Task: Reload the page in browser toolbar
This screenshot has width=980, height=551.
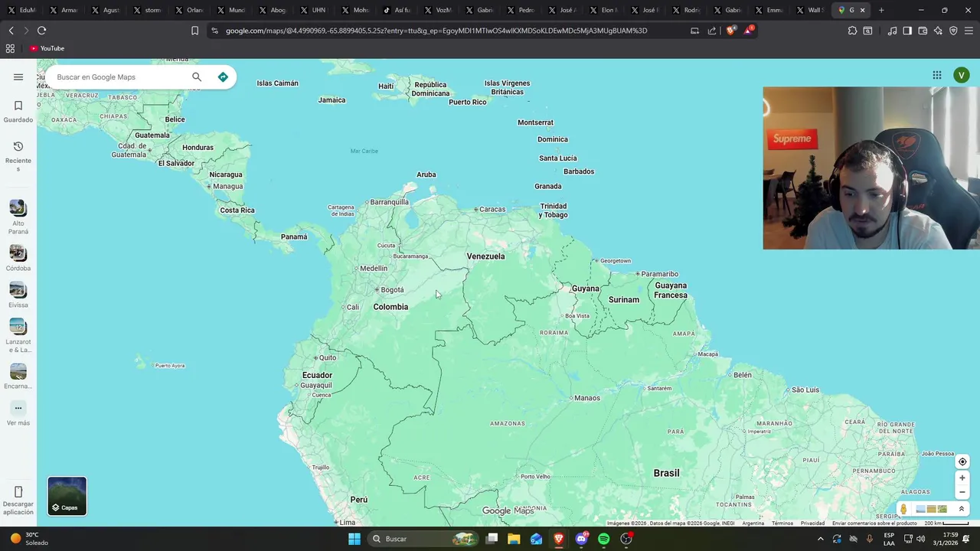Action: tap(41, 31)
